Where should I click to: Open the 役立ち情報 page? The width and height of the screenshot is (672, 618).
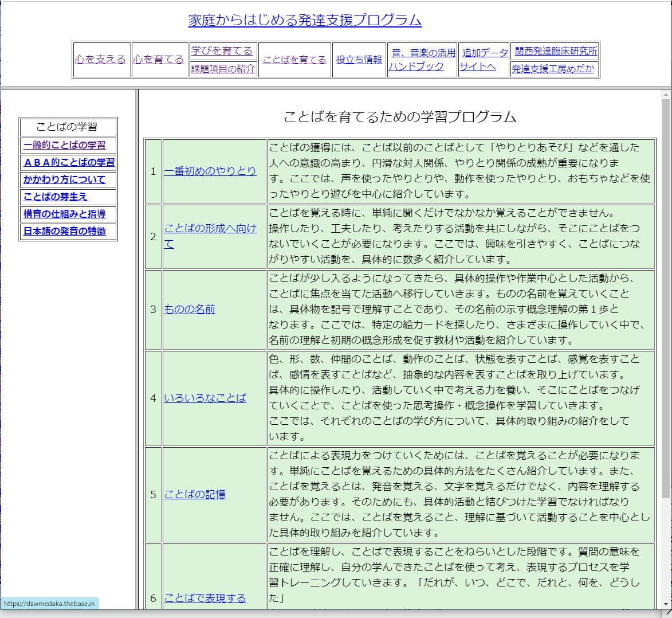click(359, 60)
